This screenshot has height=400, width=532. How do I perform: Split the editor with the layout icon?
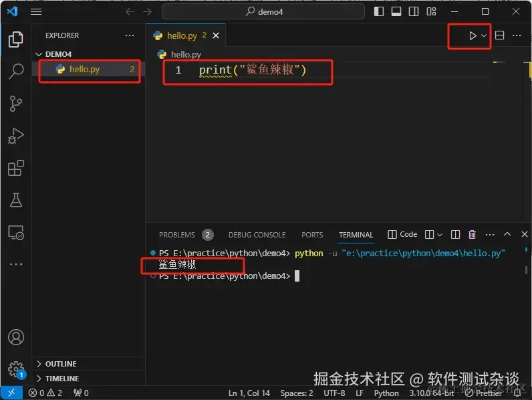499,35
